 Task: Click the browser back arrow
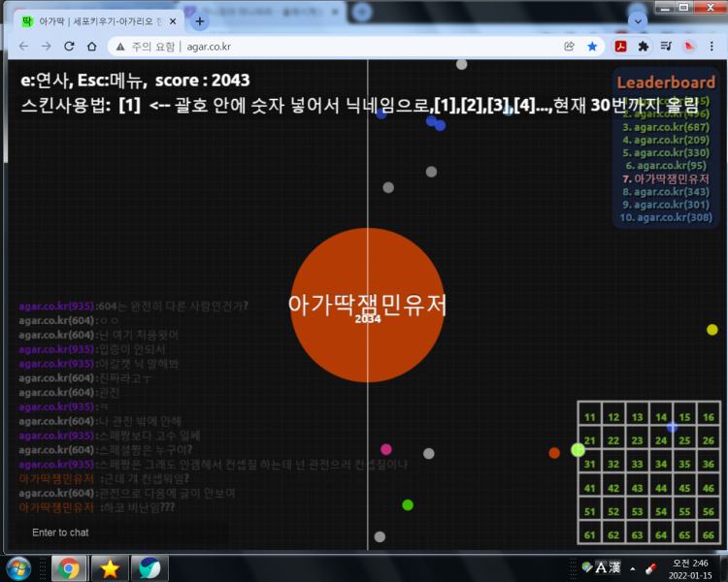(x=23, y=47)
